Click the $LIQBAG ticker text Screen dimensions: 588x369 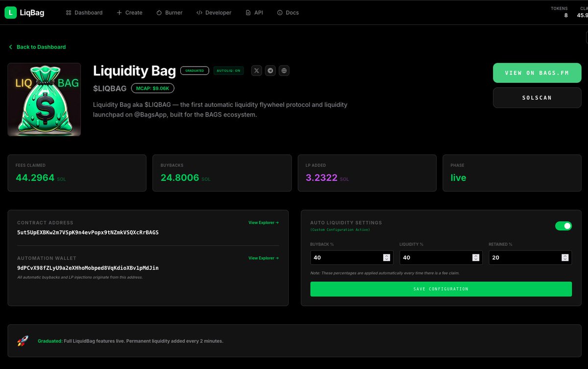[x=110, y=88]
